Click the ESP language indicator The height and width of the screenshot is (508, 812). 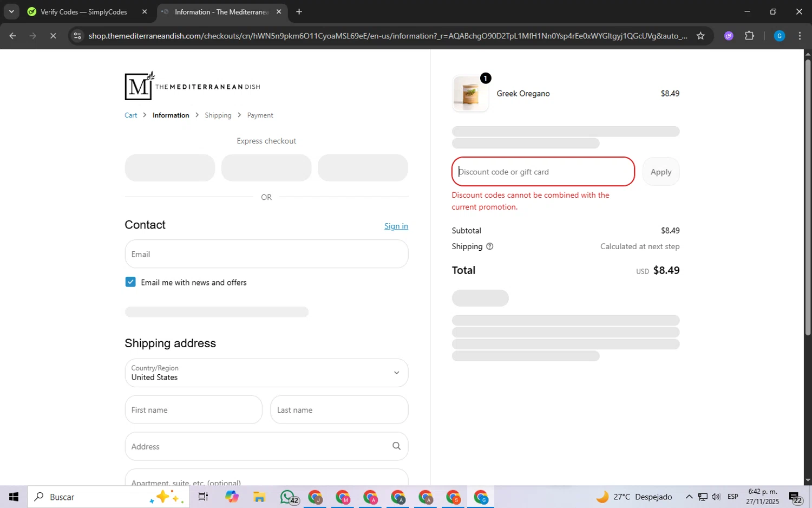pos(733,497)
